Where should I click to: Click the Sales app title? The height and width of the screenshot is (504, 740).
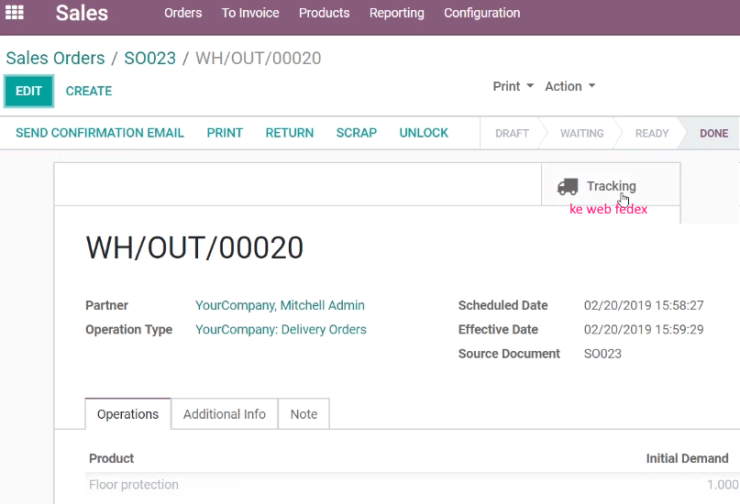[x=82, y=13]
